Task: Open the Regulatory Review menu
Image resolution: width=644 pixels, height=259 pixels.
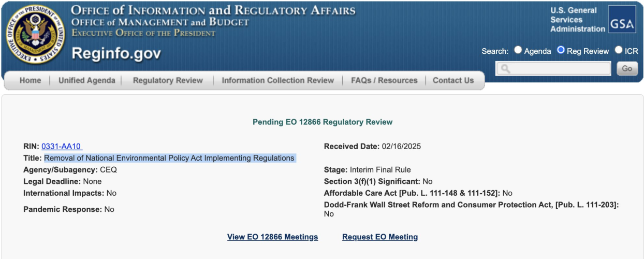Action: click(x=168, y=80)
